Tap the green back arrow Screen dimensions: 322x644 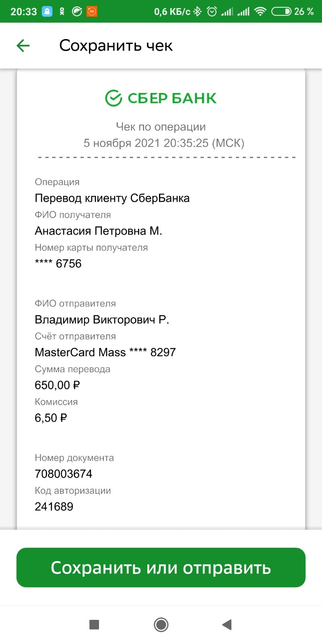pos(23,45)
